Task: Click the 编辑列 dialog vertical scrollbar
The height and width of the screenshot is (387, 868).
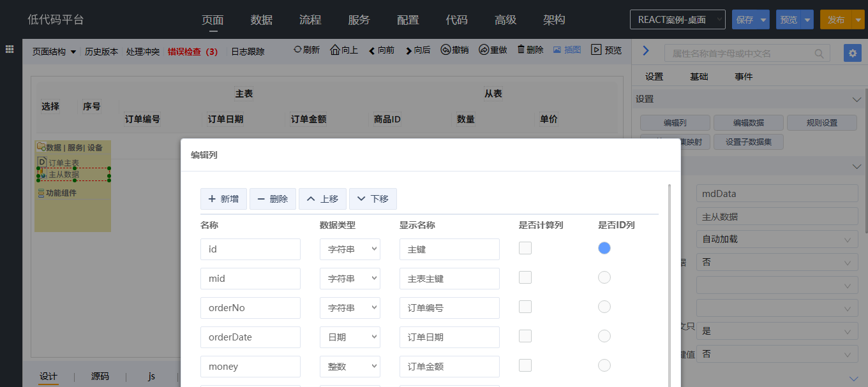Action: [670, 285]
